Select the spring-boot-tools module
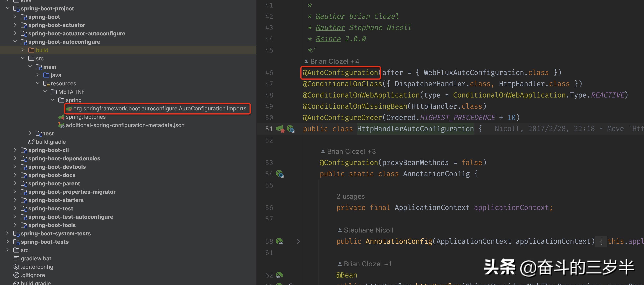Viewport: 644px width, 285px height. click(x=52, y=225)
